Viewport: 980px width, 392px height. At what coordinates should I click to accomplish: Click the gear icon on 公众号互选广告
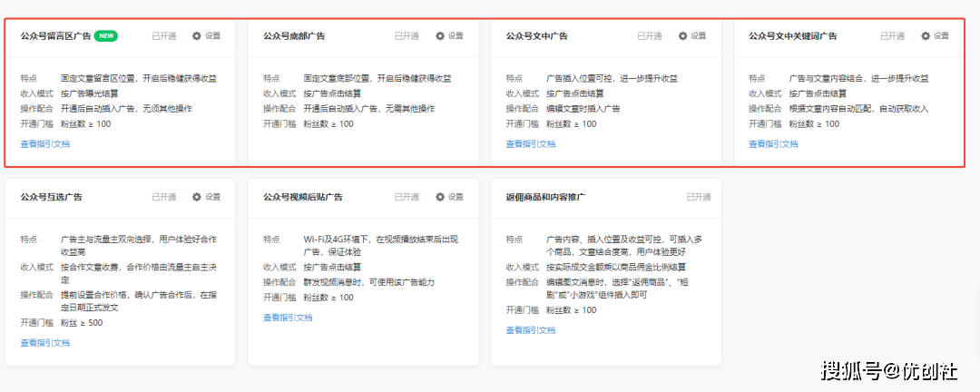pyautogui.click(x=197, y=197)
